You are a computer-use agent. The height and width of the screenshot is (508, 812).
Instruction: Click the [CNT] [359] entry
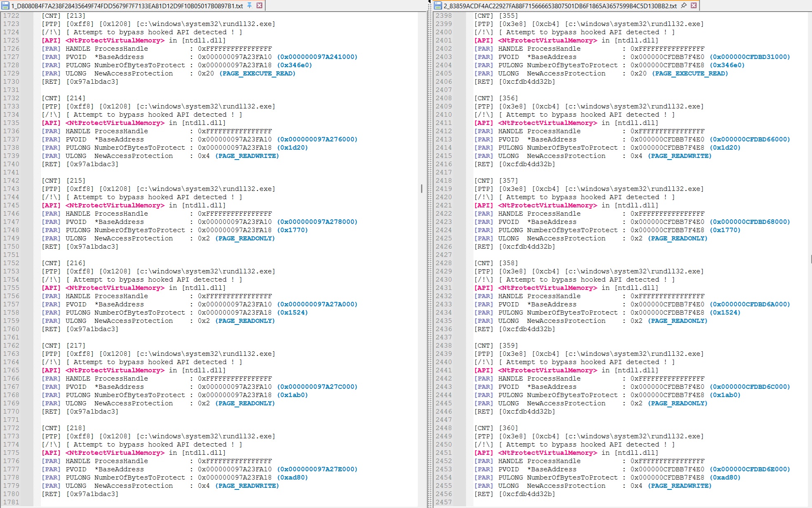(x=496, y=346)
